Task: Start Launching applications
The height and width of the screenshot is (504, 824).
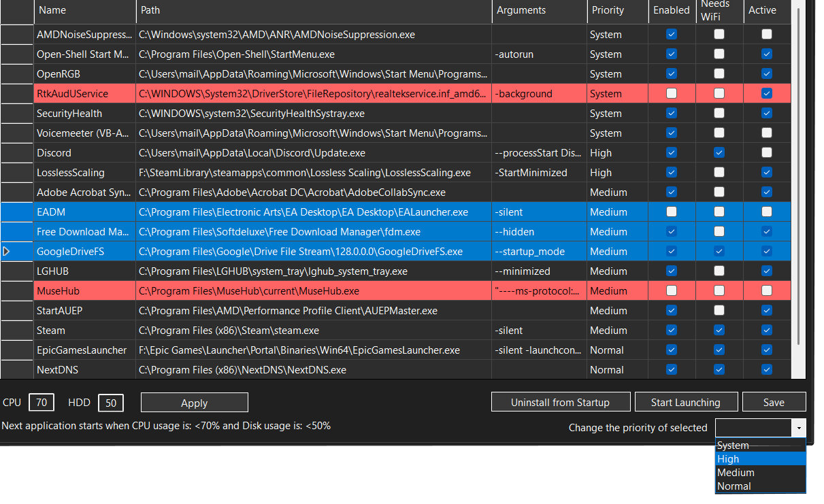Action: (x=686, y=402)
